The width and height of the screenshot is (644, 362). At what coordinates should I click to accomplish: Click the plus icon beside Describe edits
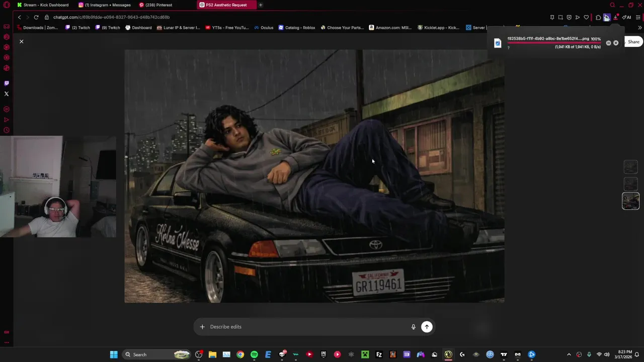202,327
